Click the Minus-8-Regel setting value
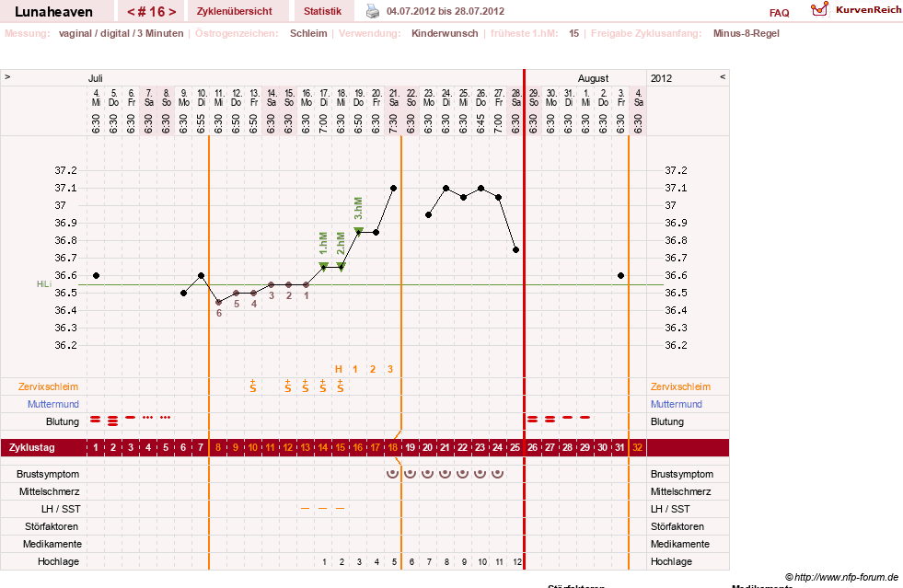Image resolution: width=903 pixels, height=588 pixels. click(x=746, y=33)
